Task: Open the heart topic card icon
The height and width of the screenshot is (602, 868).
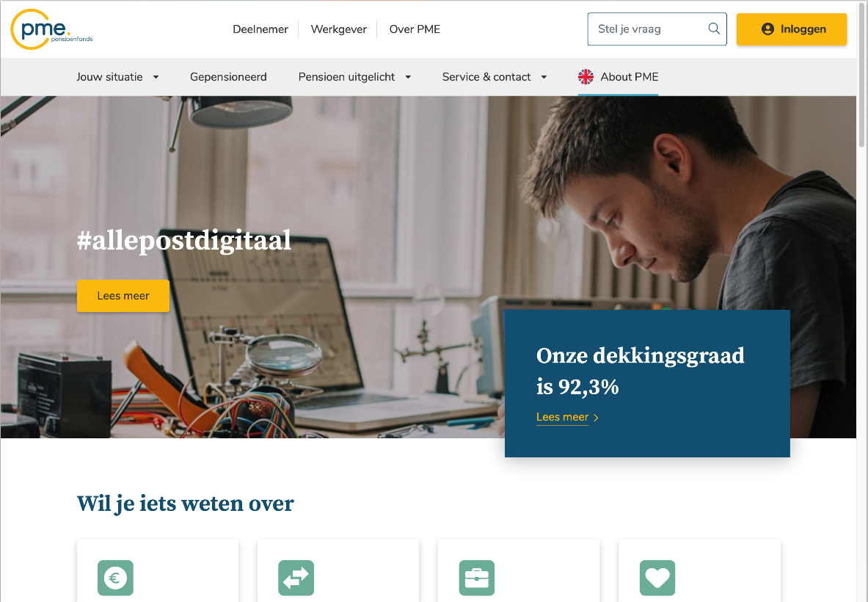Action: click(x=657, y=578)
